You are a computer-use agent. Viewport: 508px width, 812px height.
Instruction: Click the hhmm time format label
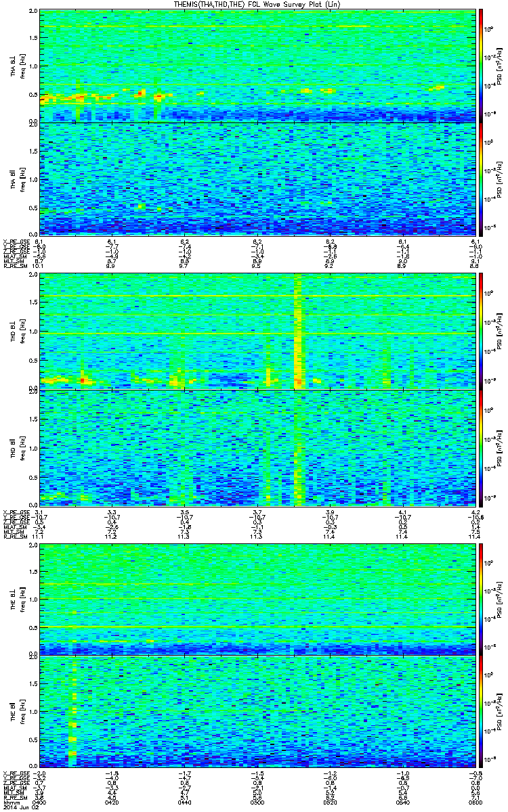(11, 803)
